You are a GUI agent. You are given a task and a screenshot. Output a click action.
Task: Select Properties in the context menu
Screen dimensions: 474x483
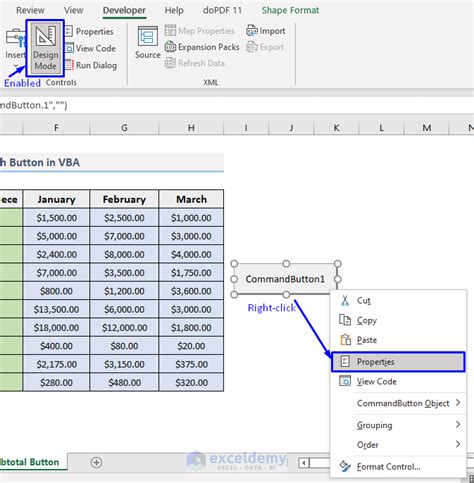pyautogui.click(x=398, y=362)
